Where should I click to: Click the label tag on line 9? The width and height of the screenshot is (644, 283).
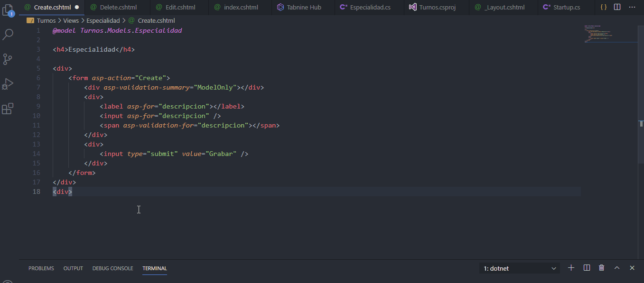(113, 106)
